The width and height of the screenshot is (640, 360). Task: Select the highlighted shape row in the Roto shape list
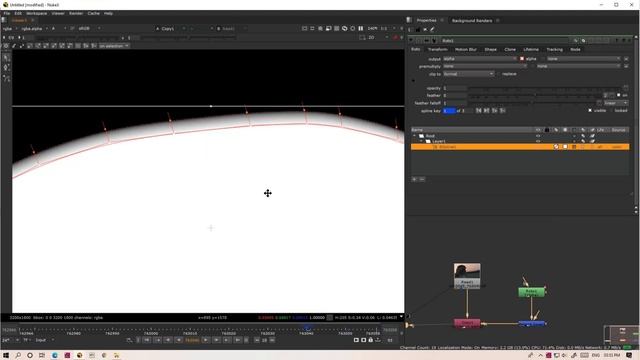click(x=520, y=147)
